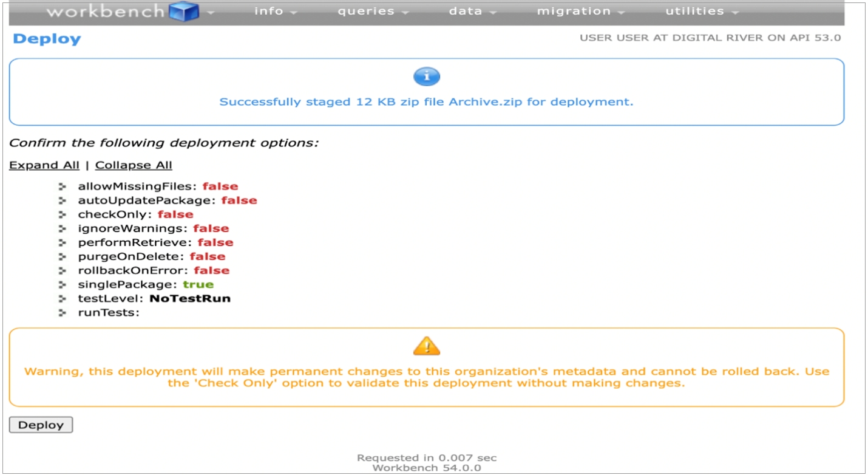Expand the autoUpdatePackage option arrow

pyautogui.click(x=62, y=200)
